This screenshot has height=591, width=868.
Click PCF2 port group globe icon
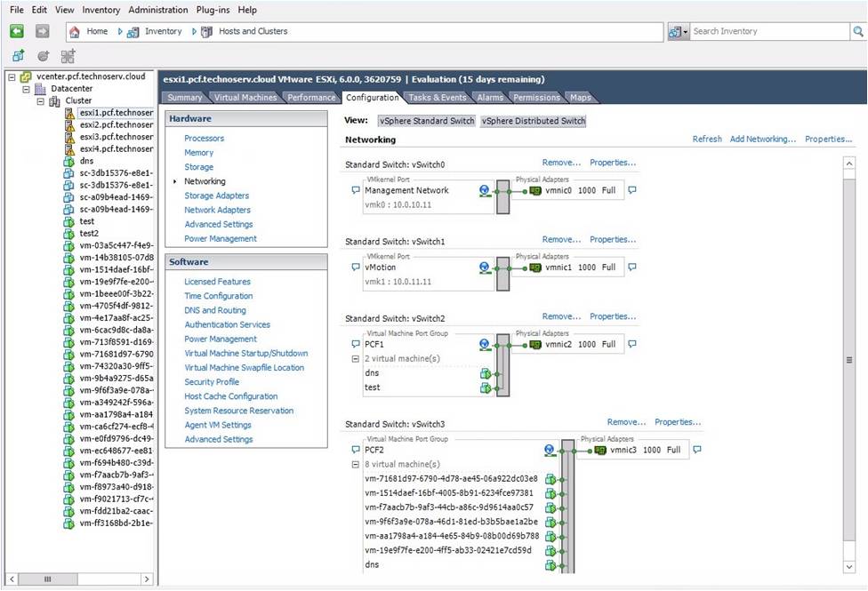tap(549, 451)
